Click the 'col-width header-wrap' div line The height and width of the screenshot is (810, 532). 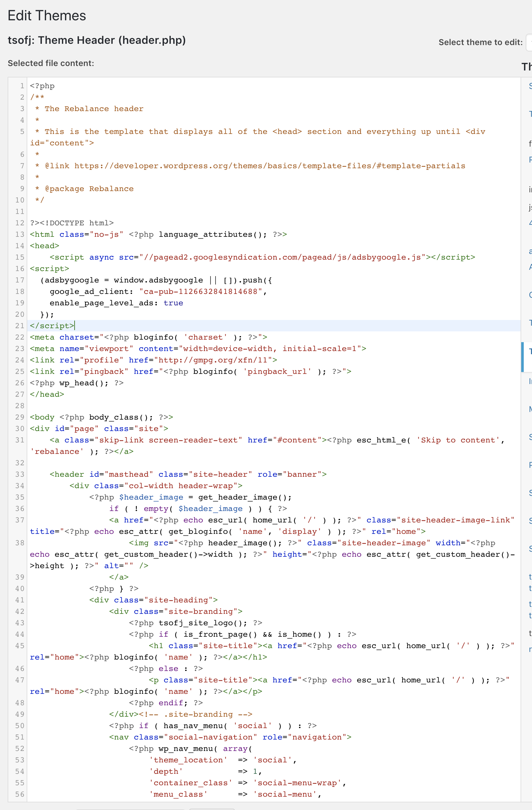(156, 486)
